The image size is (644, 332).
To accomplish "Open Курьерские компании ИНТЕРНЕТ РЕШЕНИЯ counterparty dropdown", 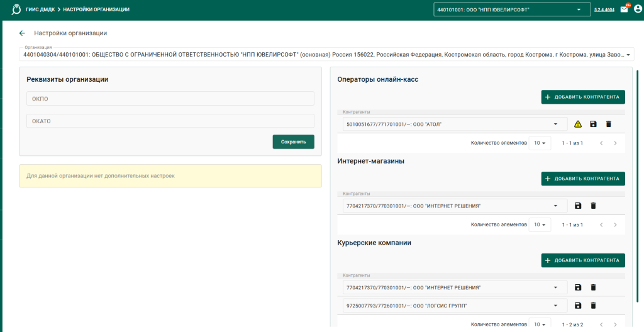I will click(455, 287).
